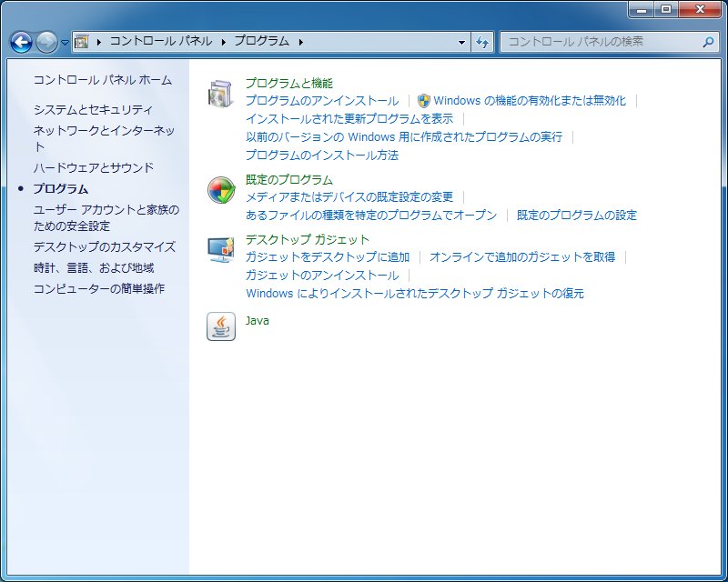Screen dimensions: 728x582
Task: Click the Programs and Features (プログラムと機能) icon
Action: [220, 94]
